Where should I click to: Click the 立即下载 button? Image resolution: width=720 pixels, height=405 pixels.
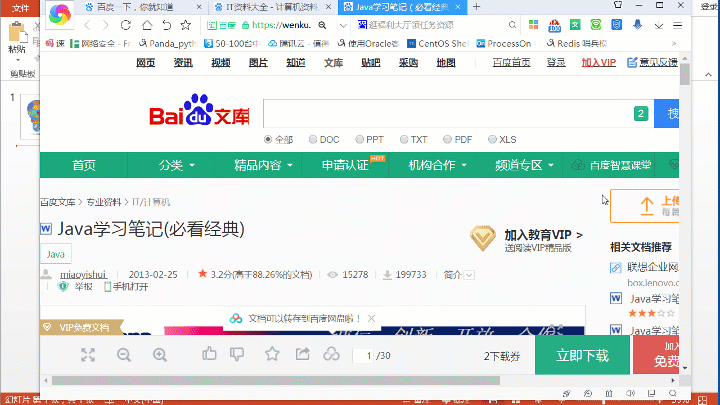click(582, 355)
